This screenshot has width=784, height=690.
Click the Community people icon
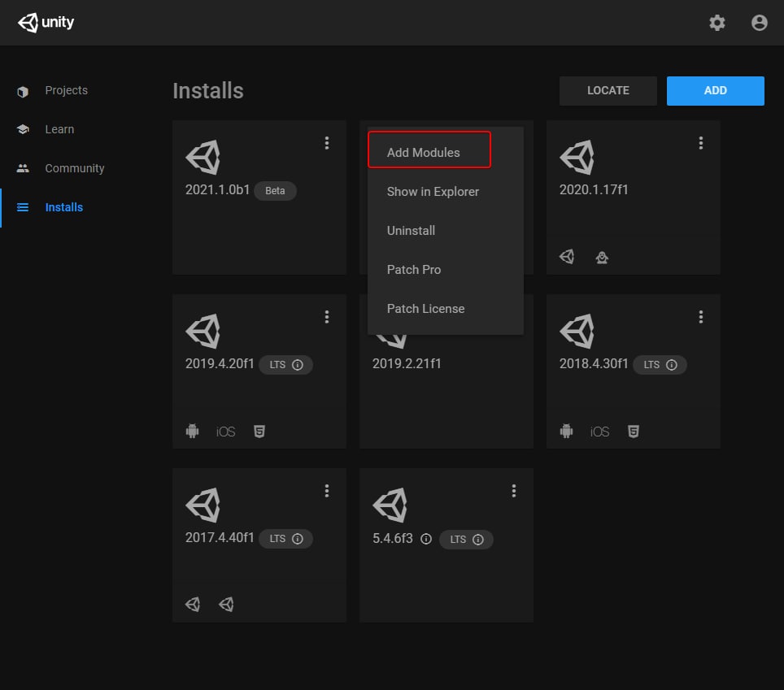tap(23, 168)
